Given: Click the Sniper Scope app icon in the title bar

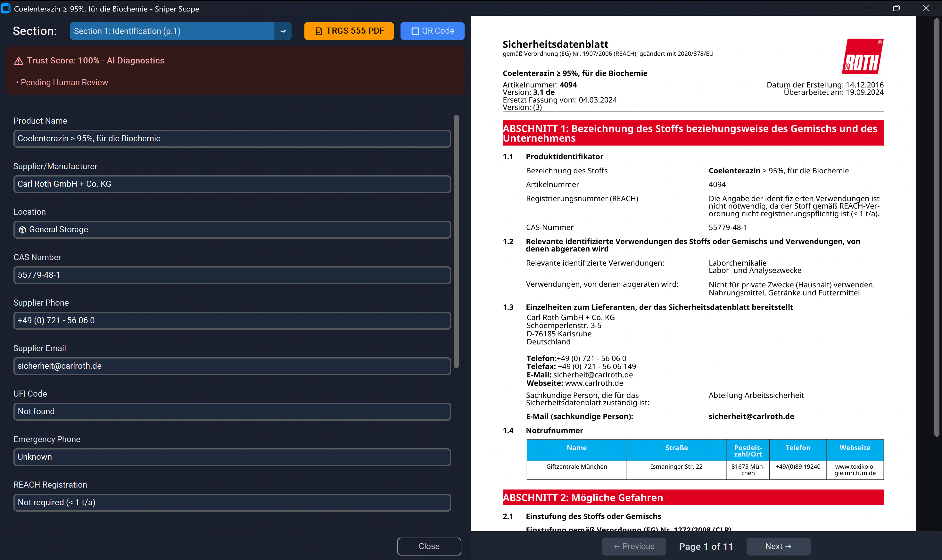Looking at the screenshot, I should 6,8.
